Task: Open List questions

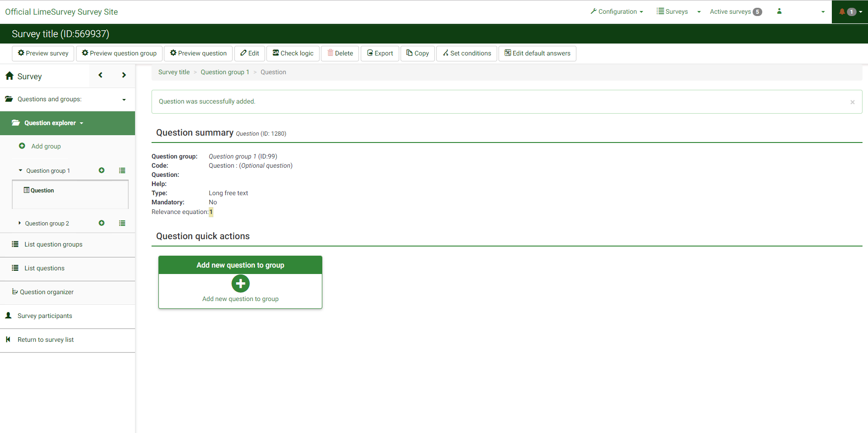Action: (x=67, y=269)
